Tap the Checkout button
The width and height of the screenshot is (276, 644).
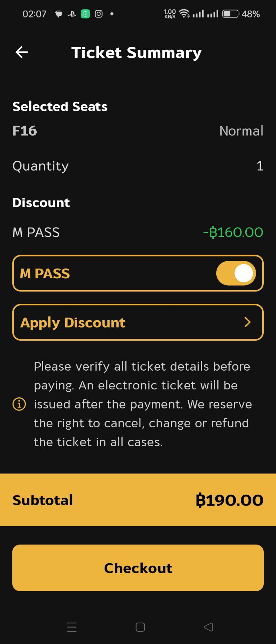(x=138, y=568)
